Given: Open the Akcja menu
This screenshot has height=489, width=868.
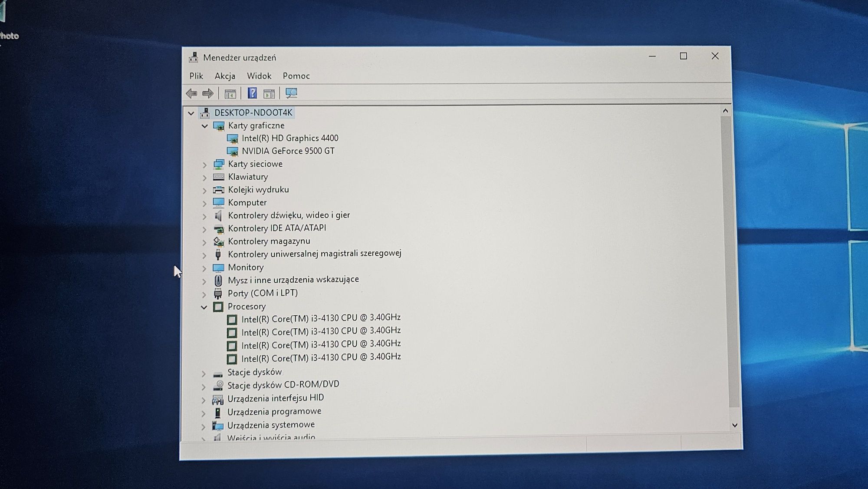Looking at the screenshot, I should [x=225, y=76].
